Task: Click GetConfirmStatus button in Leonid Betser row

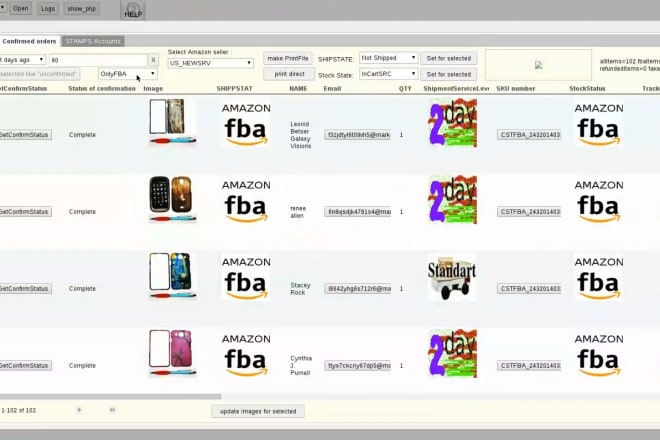Action: pyautogui.click(x=25, y=135)
